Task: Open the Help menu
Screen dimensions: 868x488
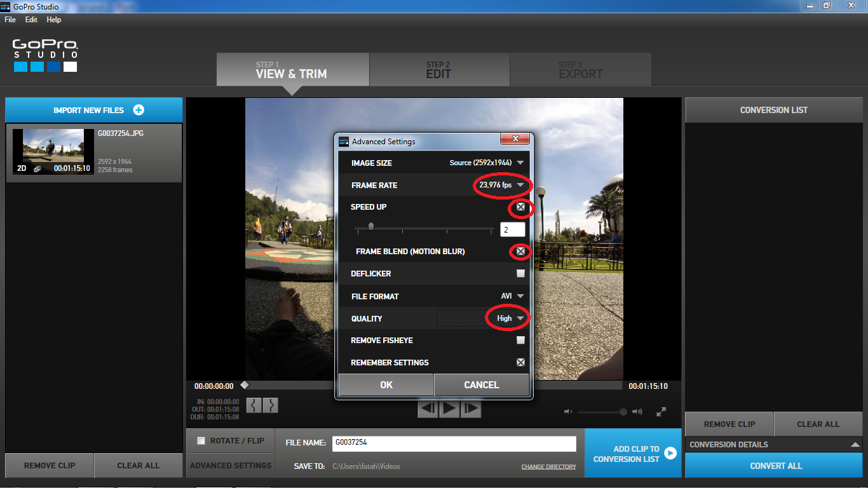Action: (x=54, y=20)
